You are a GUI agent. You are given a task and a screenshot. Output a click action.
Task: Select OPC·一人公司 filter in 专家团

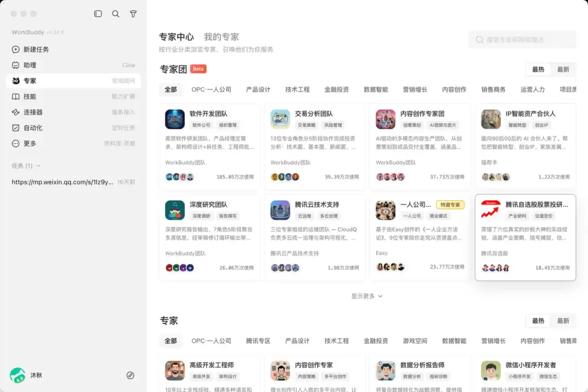pyautogui.click(x=211, y=90)
